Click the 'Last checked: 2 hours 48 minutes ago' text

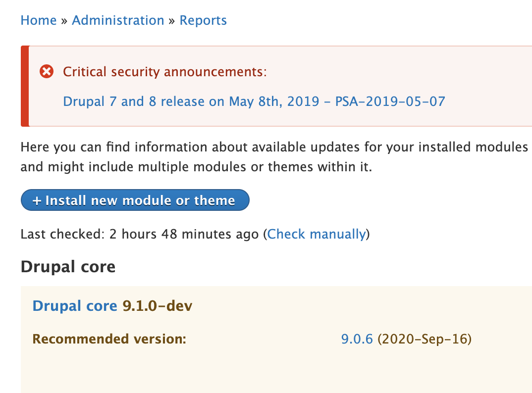(140, 234)
